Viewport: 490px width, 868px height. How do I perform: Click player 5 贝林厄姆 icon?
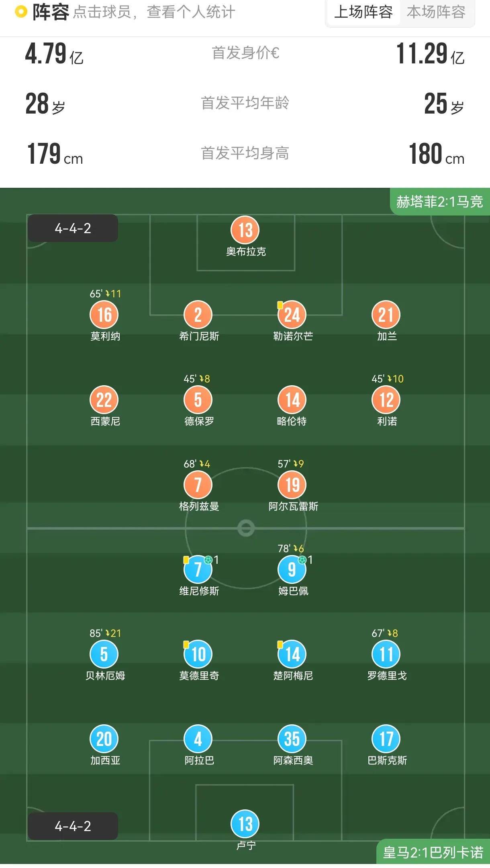tap(104, 654)
